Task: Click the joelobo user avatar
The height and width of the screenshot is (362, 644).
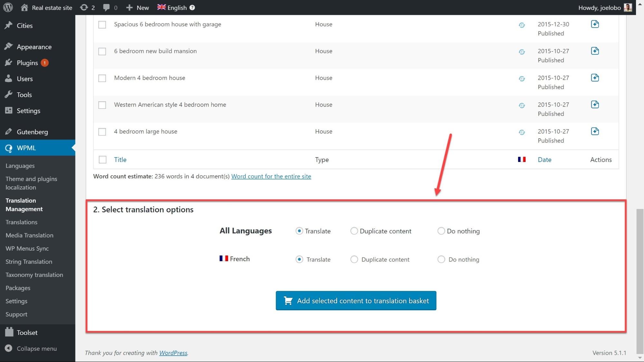Action: pyautogui.click(x=628, y=7)
